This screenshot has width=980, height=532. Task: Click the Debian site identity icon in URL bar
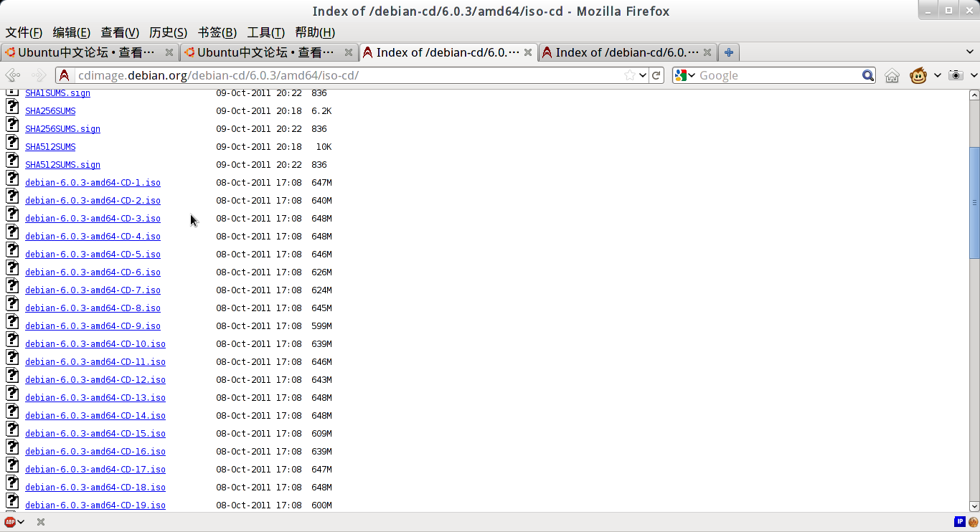click(65, 75)
